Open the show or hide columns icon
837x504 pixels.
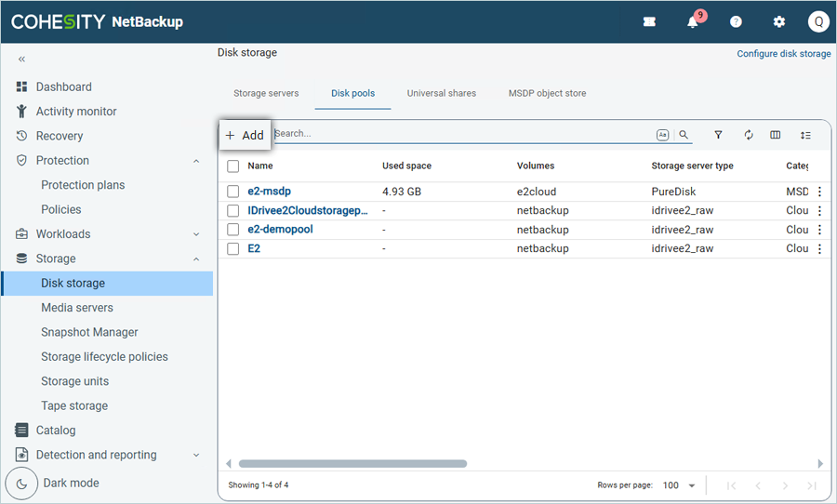776,135
